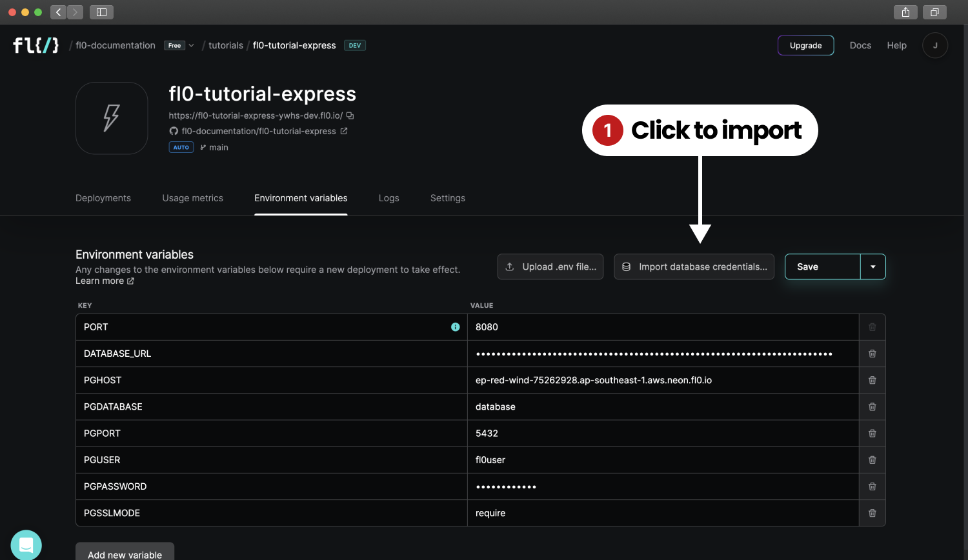Click the DEV environment badge
Viewport: 968px width, 560px height.
click(355, 45)
